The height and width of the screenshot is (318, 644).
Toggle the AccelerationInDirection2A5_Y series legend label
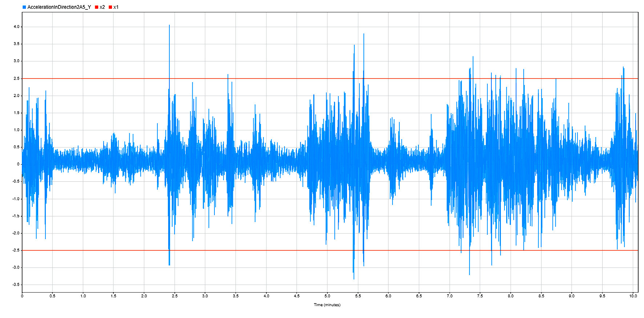click(59, 7)
